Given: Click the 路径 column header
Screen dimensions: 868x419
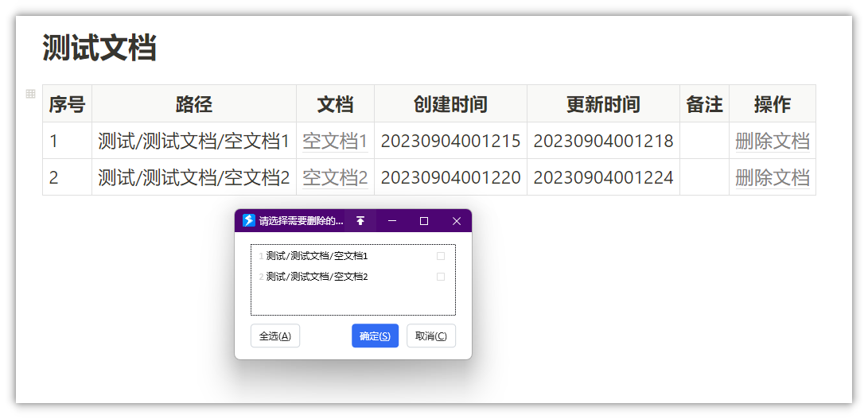Looking at the screenshot, I should click(194, 104).
